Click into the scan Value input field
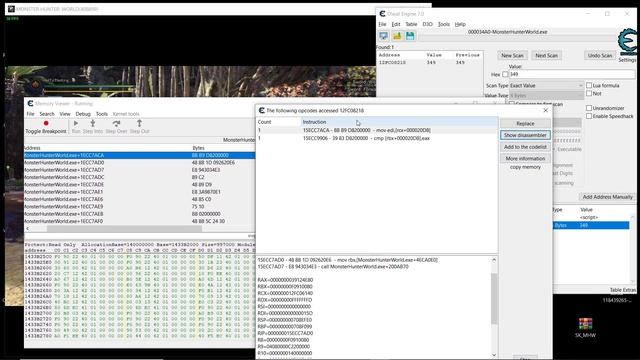 (x=571, y=74)
